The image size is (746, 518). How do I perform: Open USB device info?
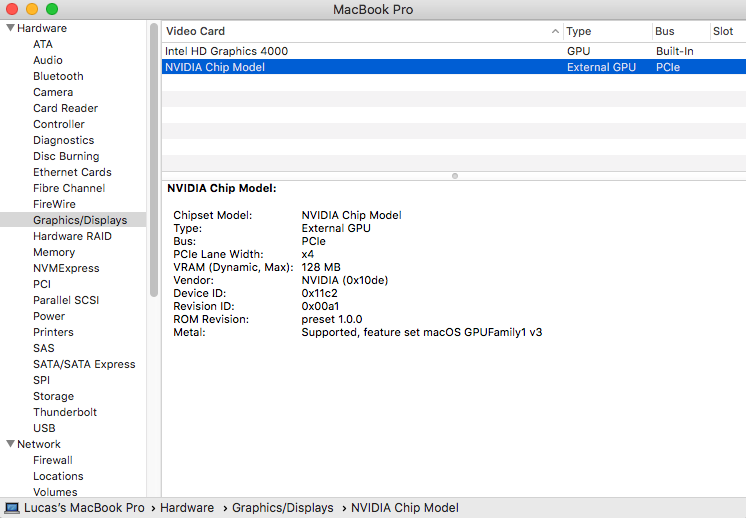(44, 428)
